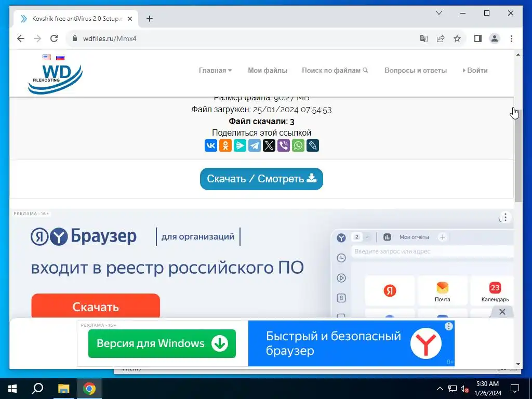The width and height of the screenshot is (532, 399).
Task: Open Chrome profile avatar menu
Action: 495,38
